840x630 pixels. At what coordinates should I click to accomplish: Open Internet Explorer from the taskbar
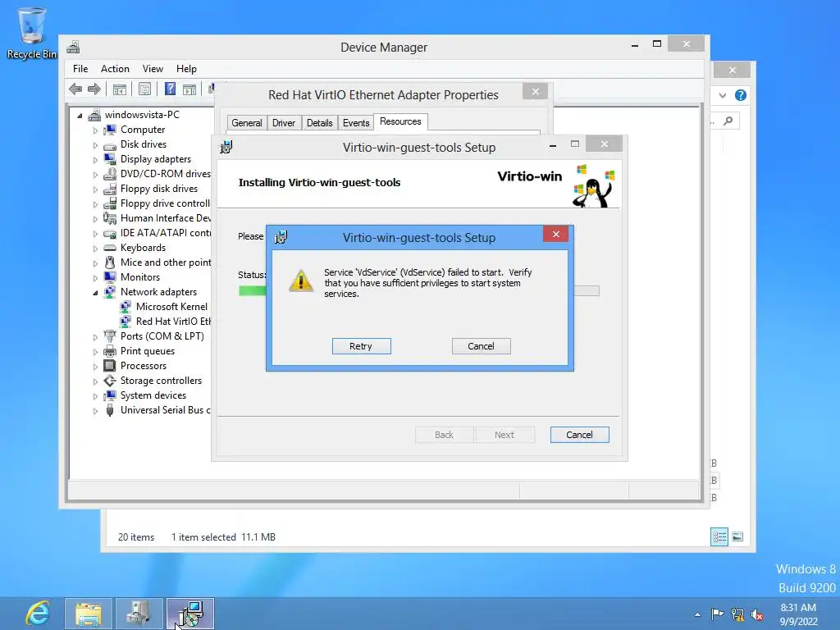point(37,614)
